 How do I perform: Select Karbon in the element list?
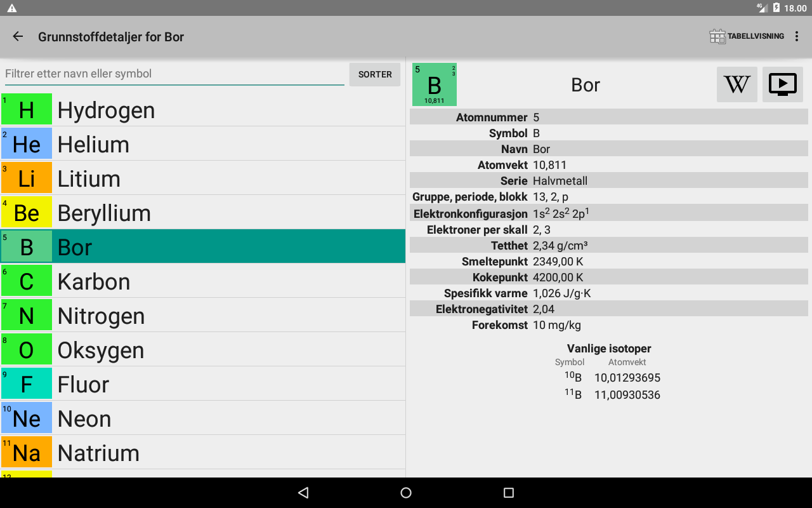pyautogui.click(x=94, y=281)
